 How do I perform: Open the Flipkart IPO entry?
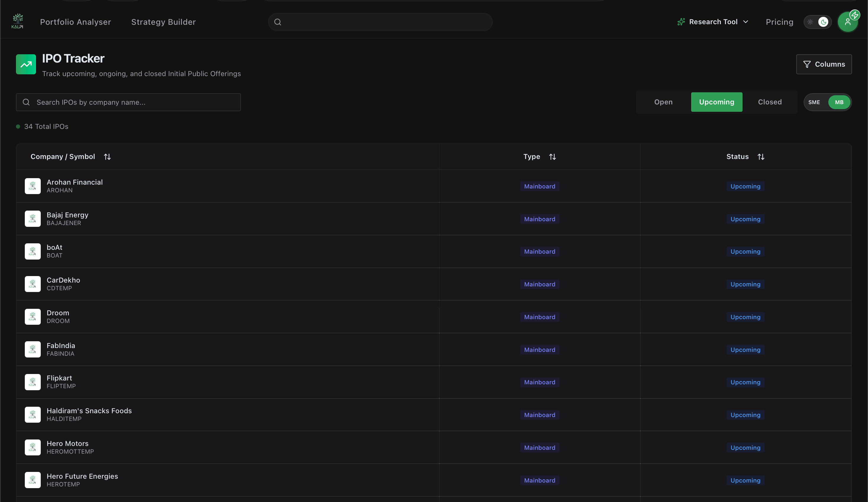(x=434, y=382)
